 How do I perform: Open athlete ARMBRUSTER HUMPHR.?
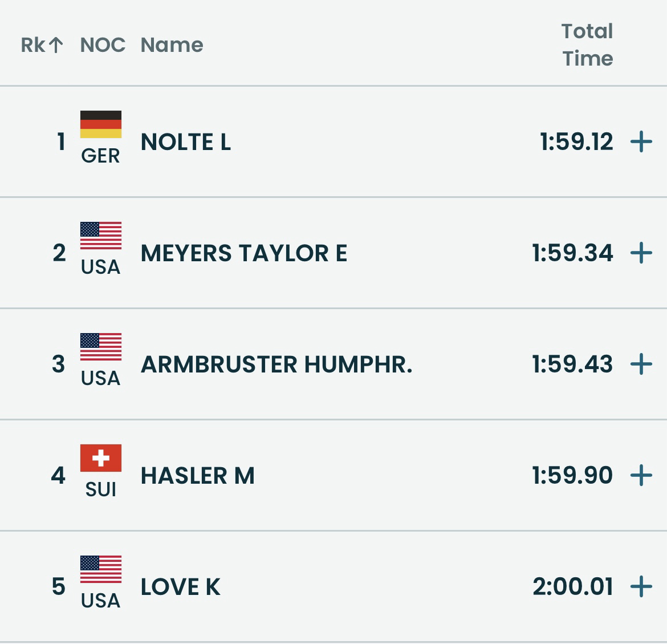tap(276, 364)
